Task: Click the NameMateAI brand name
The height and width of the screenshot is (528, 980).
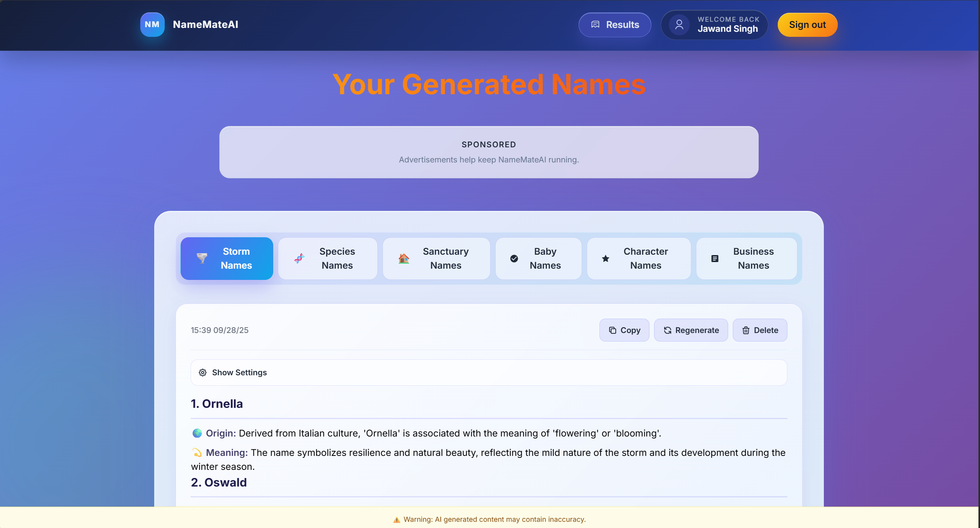Action: click(205, 24)
